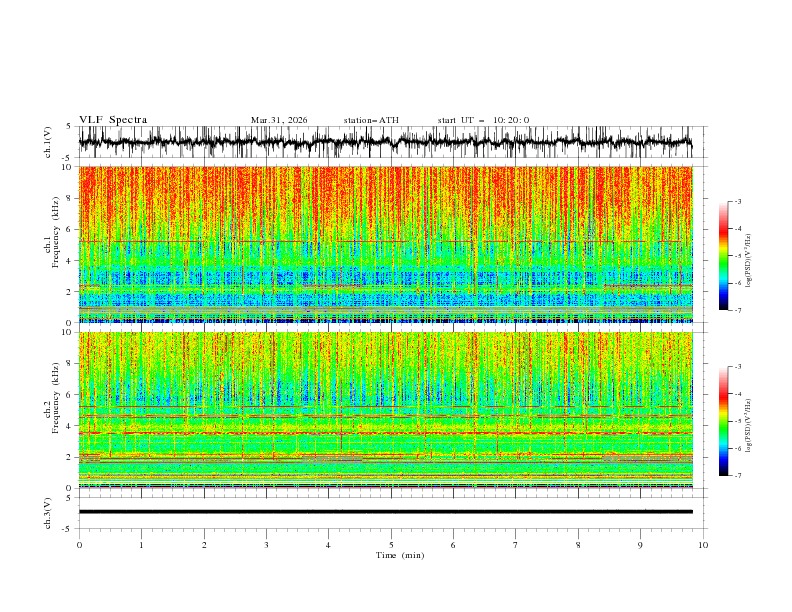Screen dimensions: 792x612
Task: Click the "5" tick on ch.1(V) axis
Action: [x=69, y=126]
